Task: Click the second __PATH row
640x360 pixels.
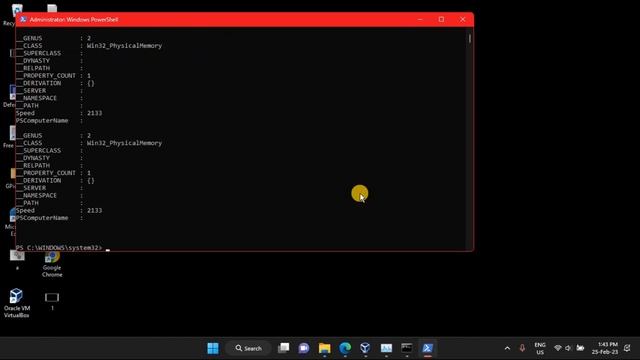Action: pos(49,203)
